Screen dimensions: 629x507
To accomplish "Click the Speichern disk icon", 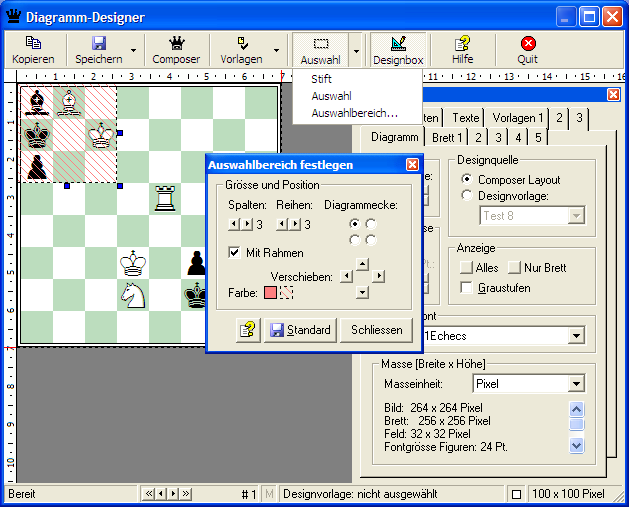I will pos(99,44).
